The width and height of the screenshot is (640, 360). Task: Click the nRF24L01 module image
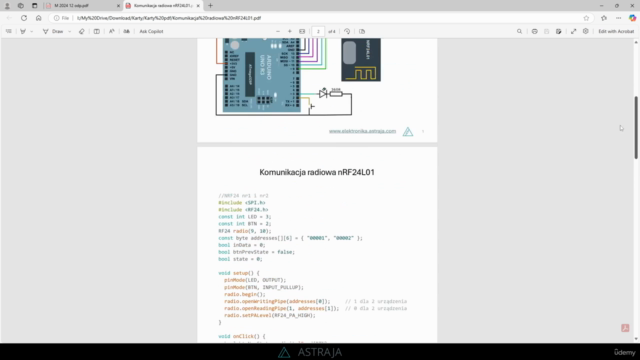pyautogui.click(x=361, y=60)
